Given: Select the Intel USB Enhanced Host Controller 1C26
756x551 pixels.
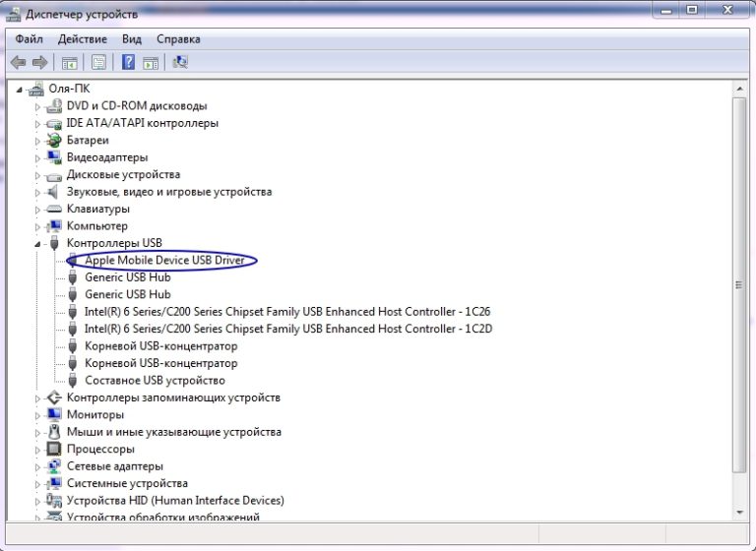Looking at the screenshot, I should [286, 312].
